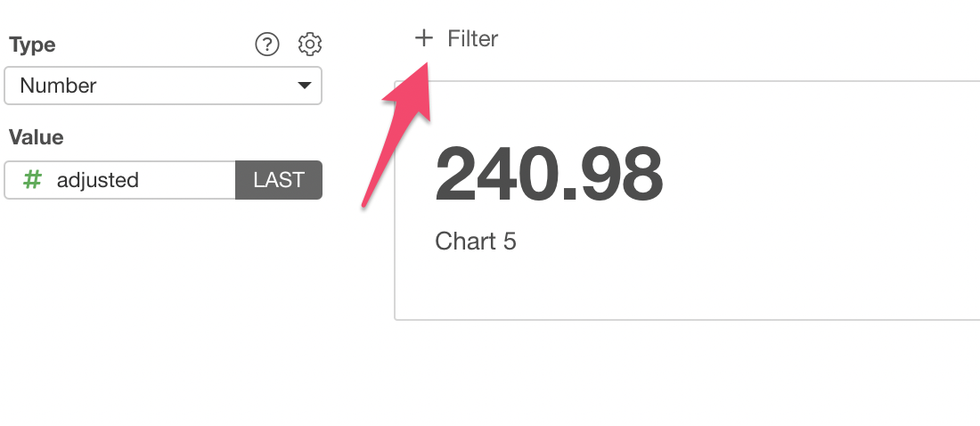
Task: Add a new Filter
Action: click(456, 38)
